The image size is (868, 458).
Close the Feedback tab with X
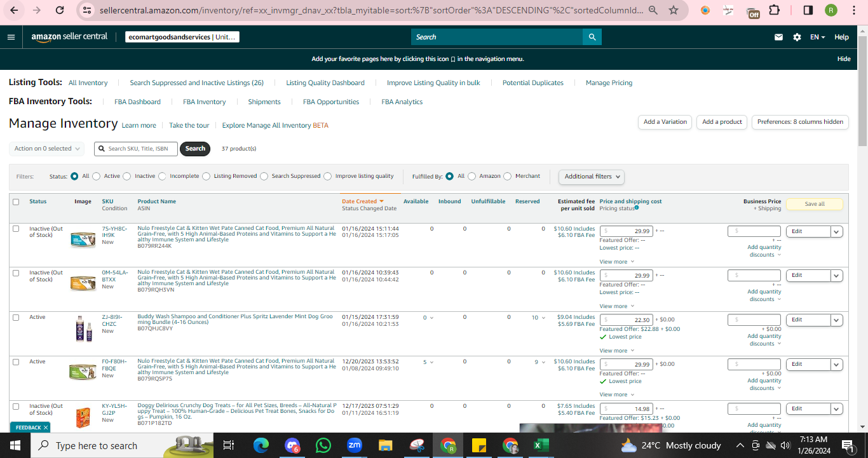click(x=46, y=428)
